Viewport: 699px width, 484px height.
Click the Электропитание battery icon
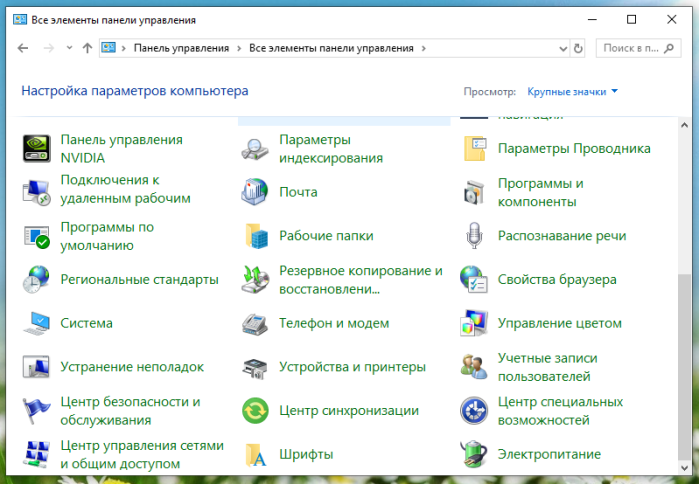point(474,454)
